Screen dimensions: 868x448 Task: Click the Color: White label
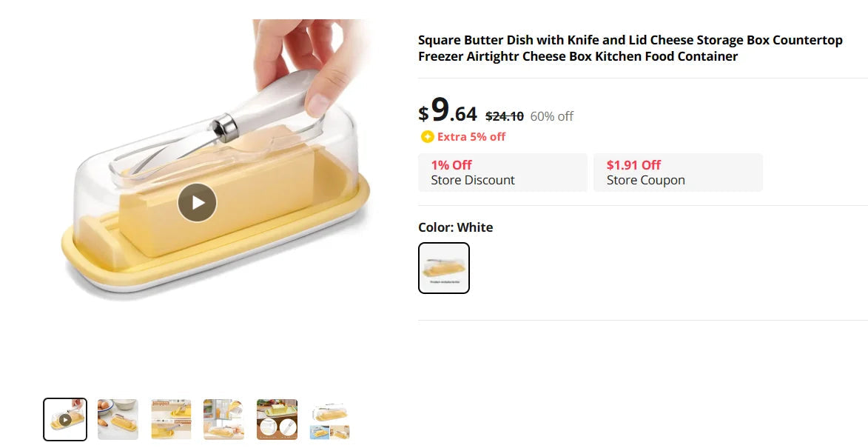(x=455, y=227)
